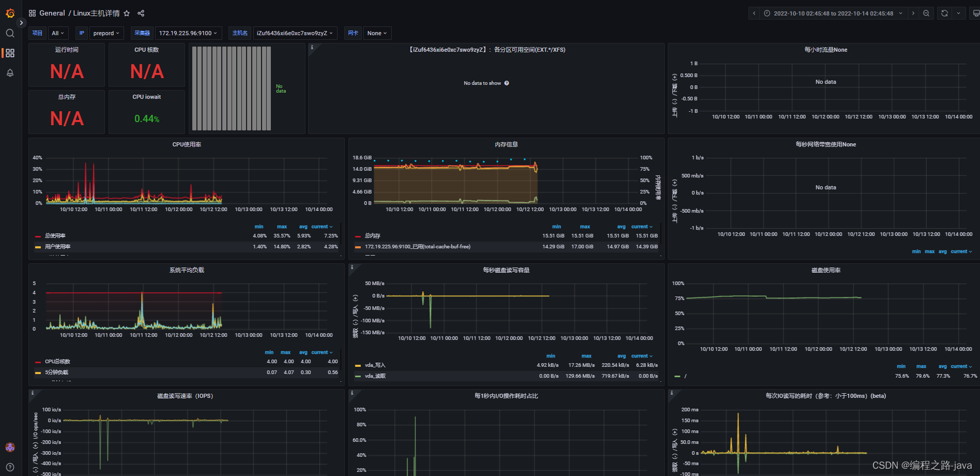The width and height of the screenshot is (980, 476).
Task: Click the CPU 核数 N/A stat panel
Action: (x=147, y=65)
